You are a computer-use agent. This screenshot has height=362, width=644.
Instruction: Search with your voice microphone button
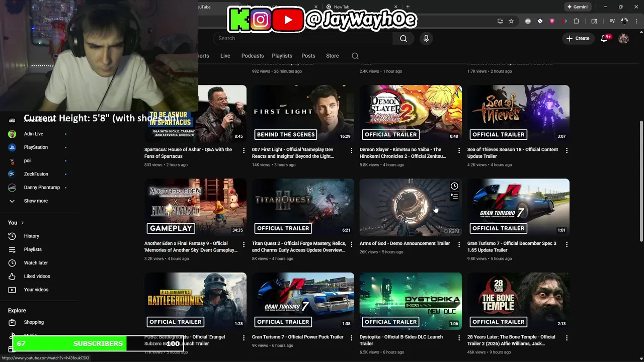point(426,38)
